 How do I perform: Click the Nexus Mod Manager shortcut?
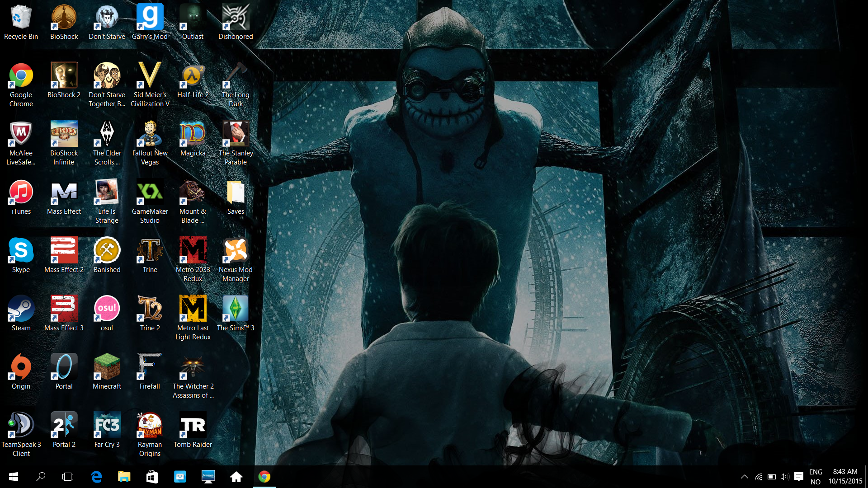[x=236, y=250]
